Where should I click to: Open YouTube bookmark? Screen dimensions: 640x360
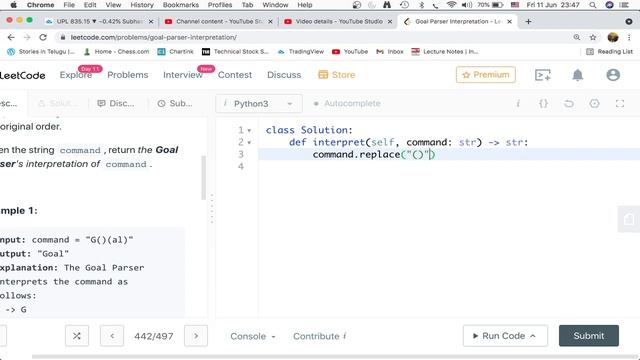click(350, 51)
